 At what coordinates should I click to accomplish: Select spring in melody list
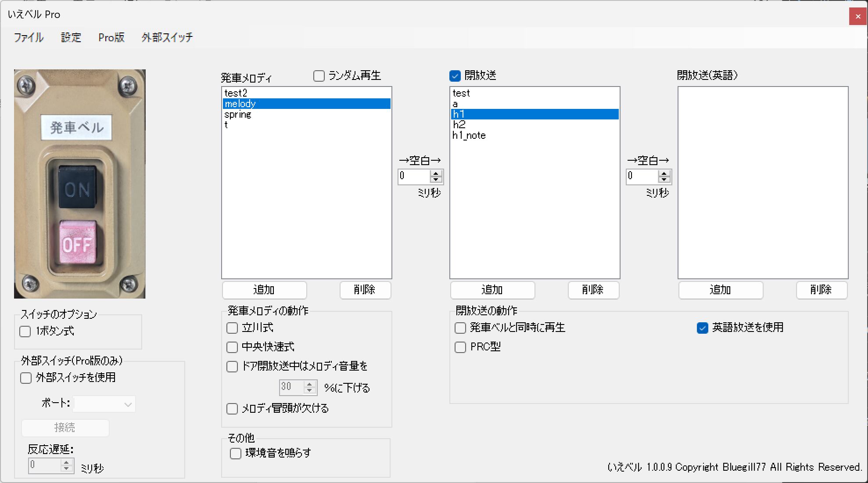pos(238,115)
